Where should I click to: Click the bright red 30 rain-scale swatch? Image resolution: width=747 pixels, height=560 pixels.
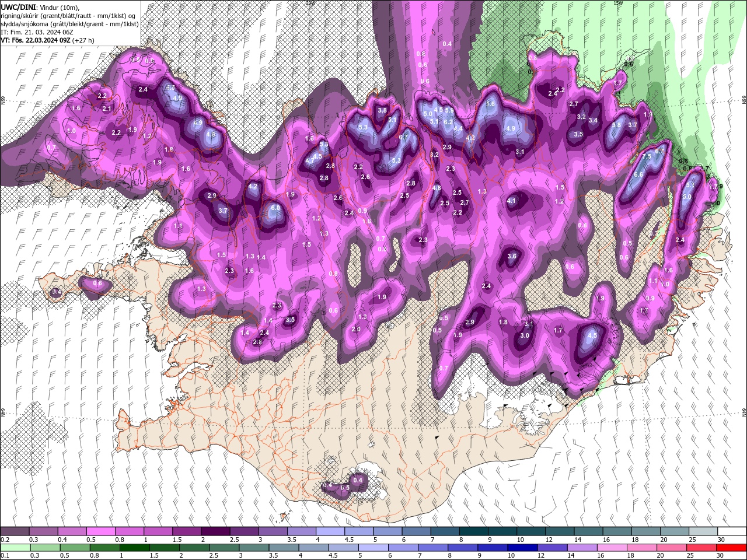coord(731,548)
